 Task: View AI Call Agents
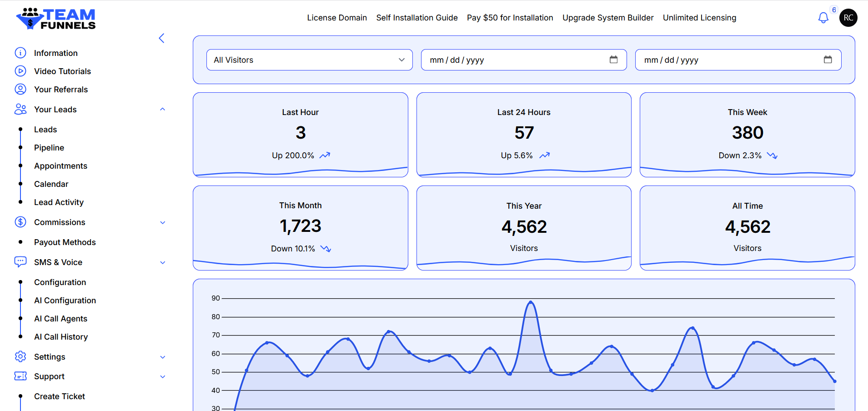[x=60, y=319]
